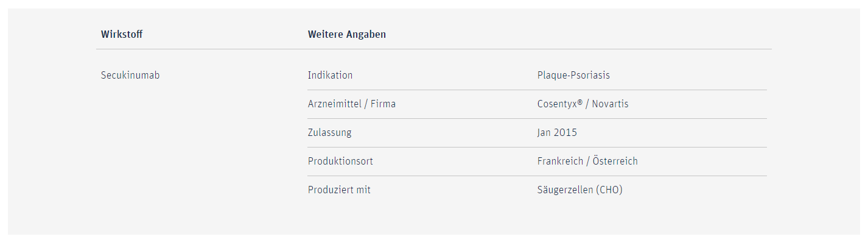The width and height of the screenshot is (868, 242).
Task: Click the CHO abbreviation in parentheses
Action: [x=609, y=190]
